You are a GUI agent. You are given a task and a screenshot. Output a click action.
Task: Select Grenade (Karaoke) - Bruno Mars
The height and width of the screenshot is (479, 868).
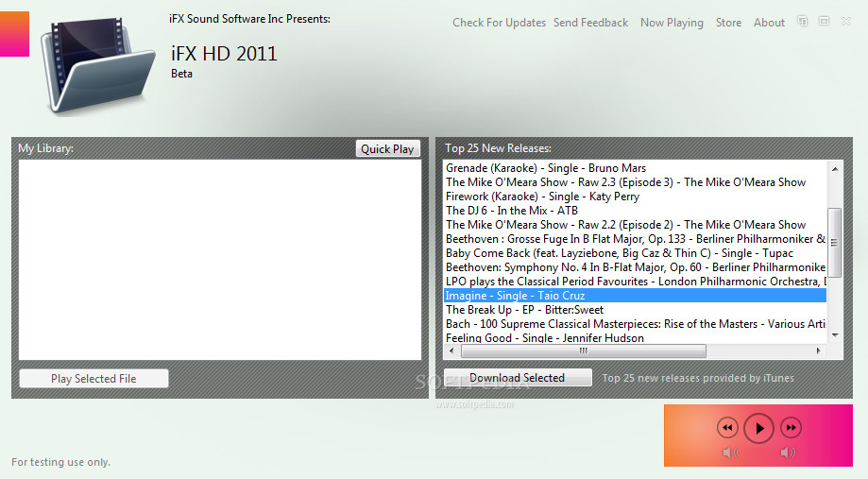click(x=635, y=168)
